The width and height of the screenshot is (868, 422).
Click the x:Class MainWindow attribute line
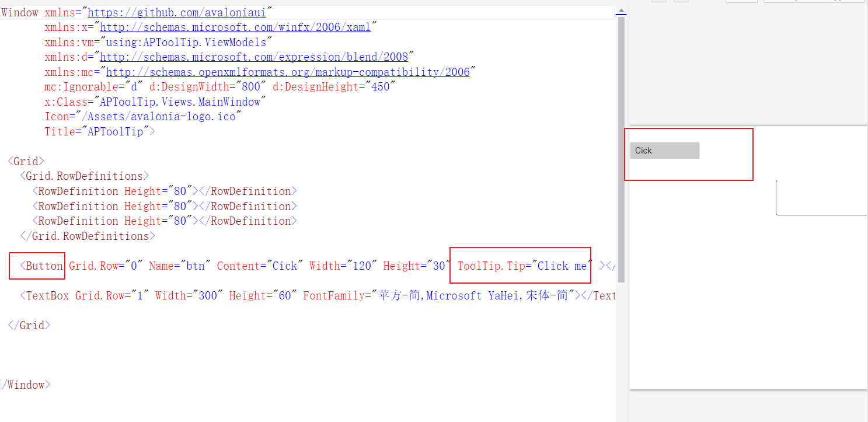pos(155,102)
